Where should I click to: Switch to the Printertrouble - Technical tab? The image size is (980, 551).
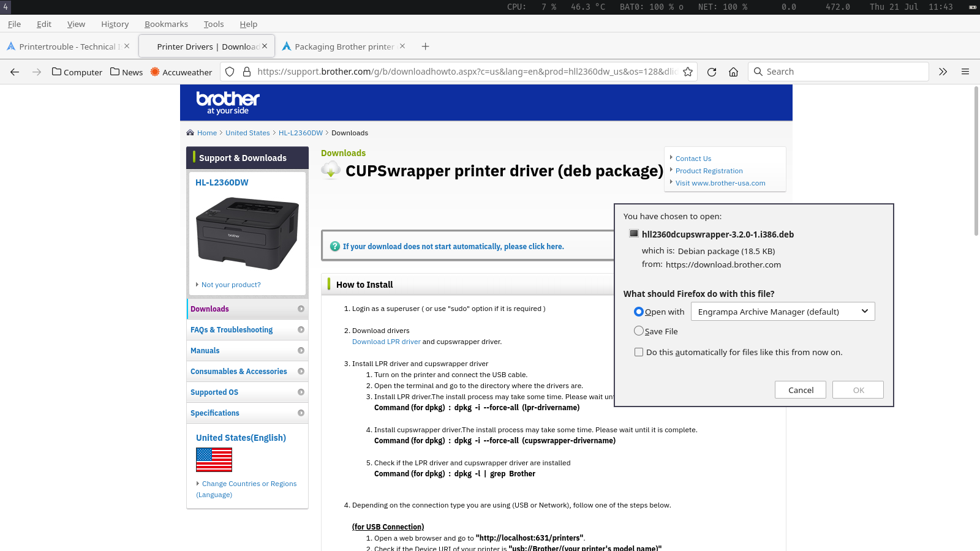click(69, 47)
